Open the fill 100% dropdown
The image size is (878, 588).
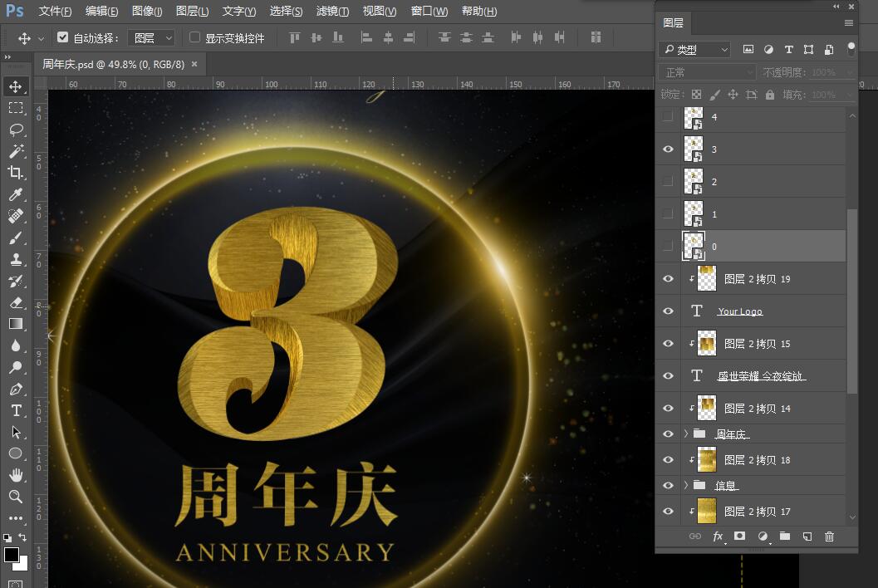849,95
